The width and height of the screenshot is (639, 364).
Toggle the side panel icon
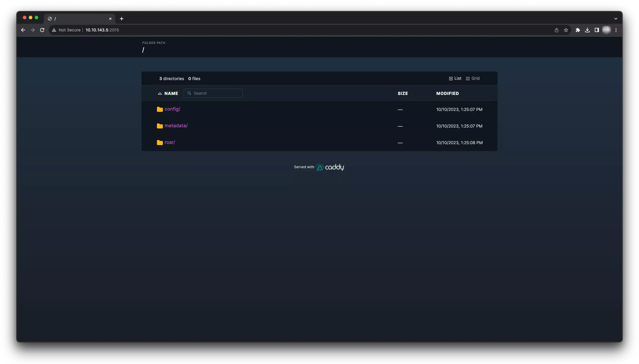pyautogui.click(x=597, y=30)
